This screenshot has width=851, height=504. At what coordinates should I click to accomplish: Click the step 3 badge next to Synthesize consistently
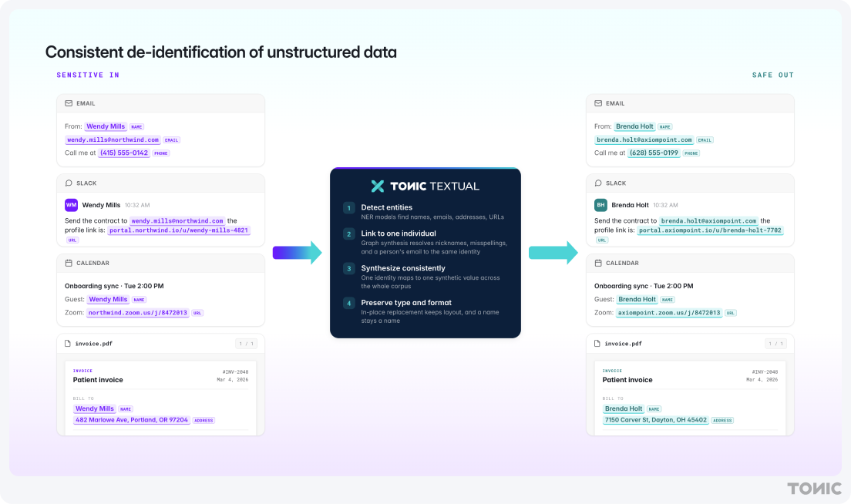pyautogui.click(x=349, y=268)
